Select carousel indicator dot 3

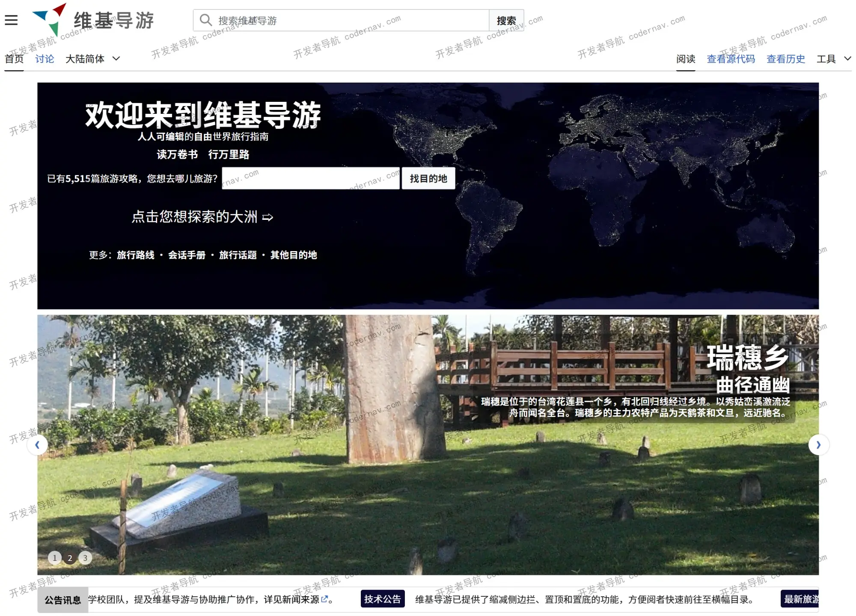tap(85, 557)
